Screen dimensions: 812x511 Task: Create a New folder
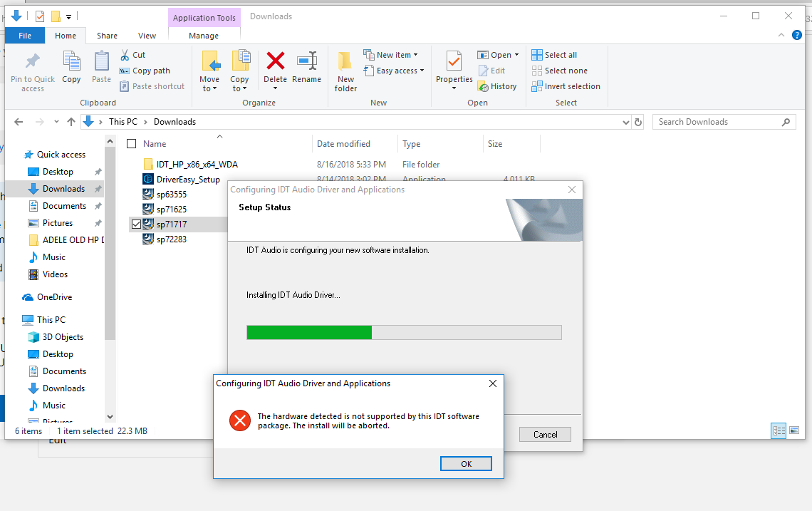pos(345,71)
